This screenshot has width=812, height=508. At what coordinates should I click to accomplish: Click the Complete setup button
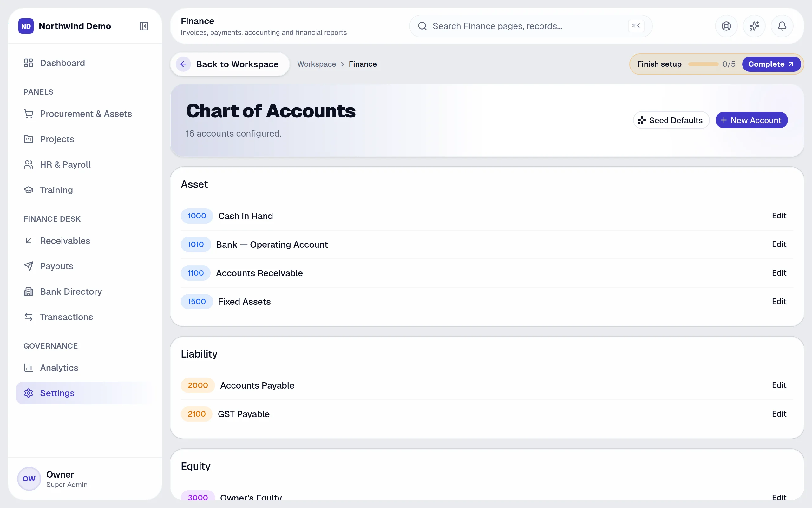tap(771, 64)
